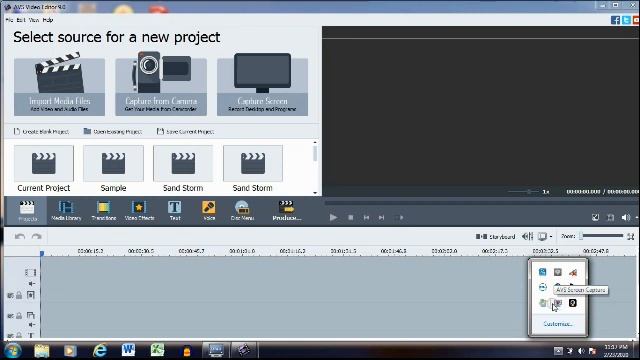
Task: Toggle visibility eye of video overlay track
Action: click(x=11, y=295)
